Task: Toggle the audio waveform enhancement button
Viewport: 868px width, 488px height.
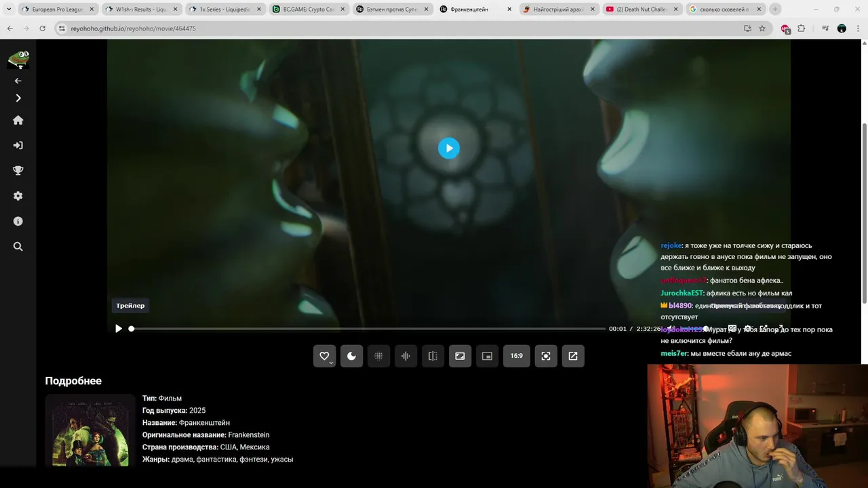Action: point(406,356)
